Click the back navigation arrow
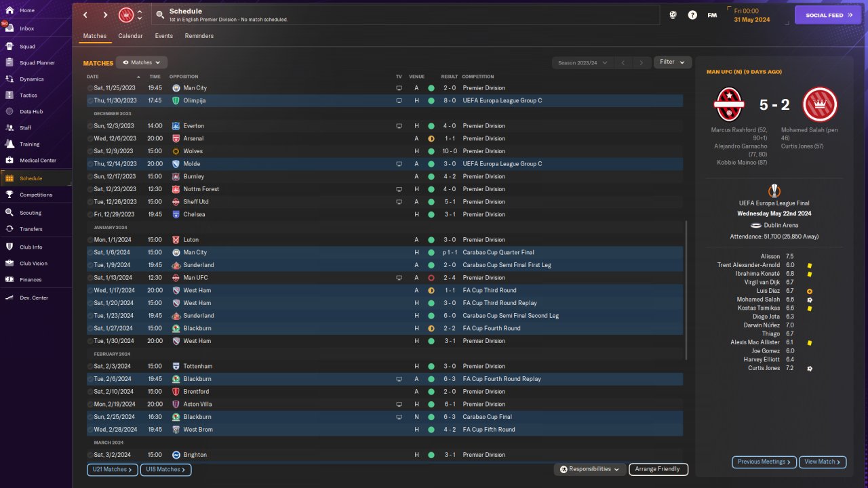The image size is (868, 488). click(x=85, y=15)
